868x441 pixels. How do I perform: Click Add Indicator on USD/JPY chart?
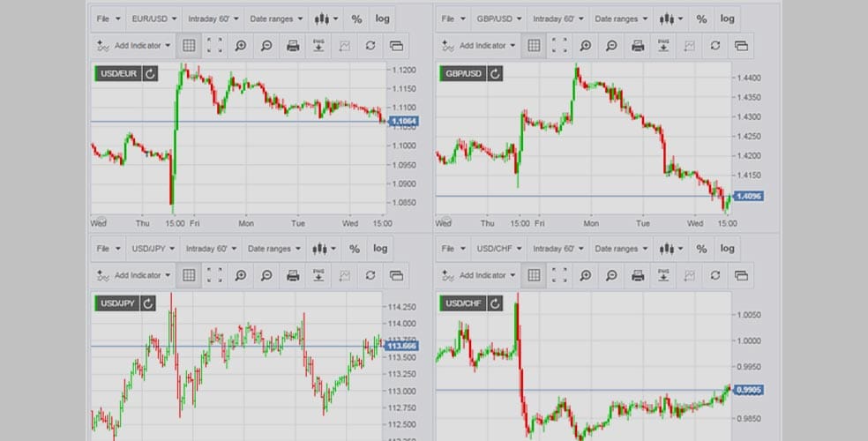pos(133,275)
